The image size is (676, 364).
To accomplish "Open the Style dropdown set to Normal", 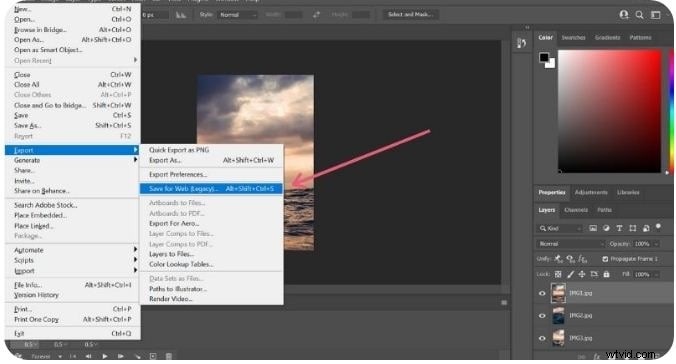I will coord(238,15).
